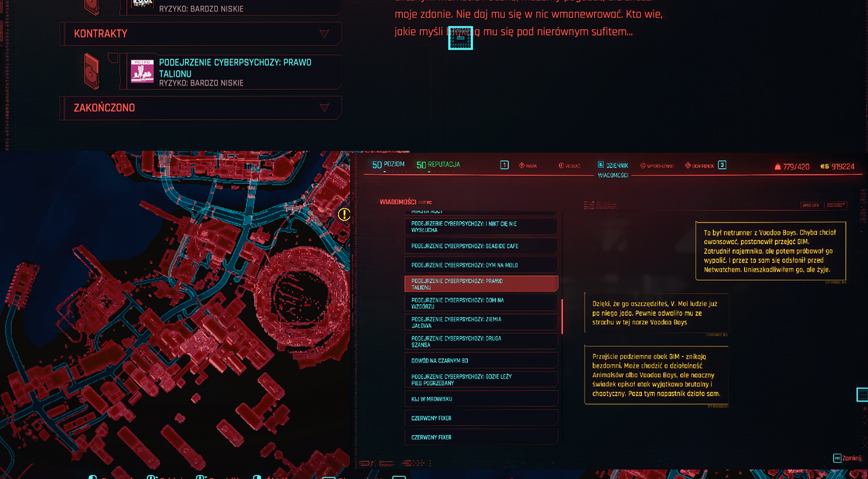Select message thread Druga Szansa

coord(481,341)
